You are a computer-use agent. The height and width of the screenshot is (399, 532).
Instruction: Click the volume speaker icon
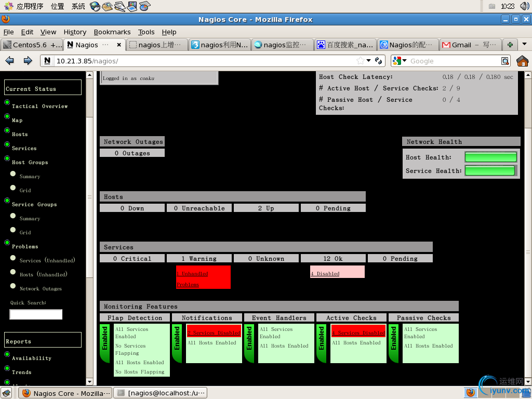525,6
